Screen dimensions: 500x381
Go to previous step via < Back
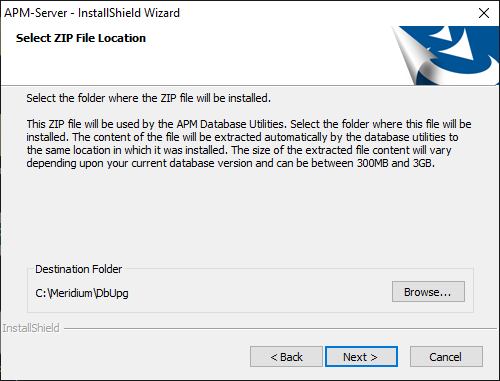point(286,357)
